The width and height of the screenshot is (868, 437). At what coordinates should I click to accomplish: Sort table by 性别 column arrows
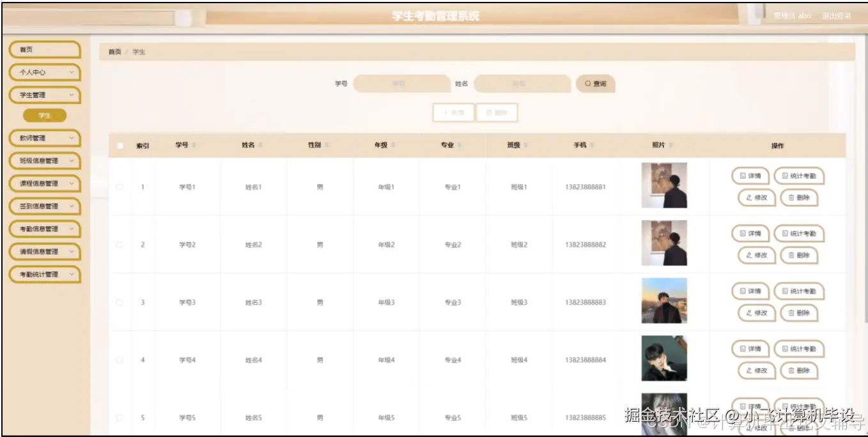click(x=327, y=146)
